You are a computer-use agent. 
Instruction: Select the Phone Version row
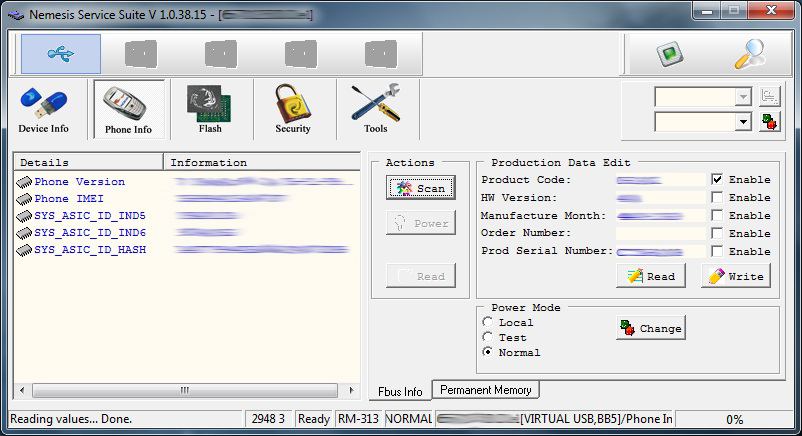pos(187,182)
